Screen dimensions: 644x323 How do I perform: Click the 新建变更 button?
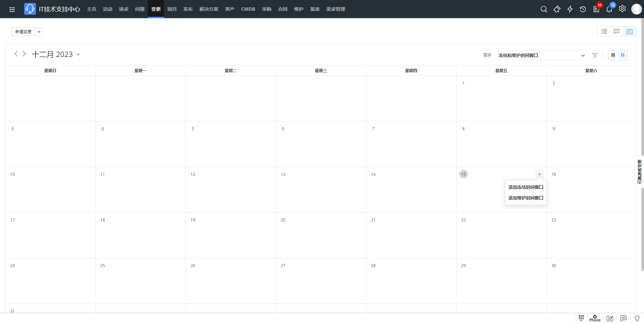pos(23,32)
